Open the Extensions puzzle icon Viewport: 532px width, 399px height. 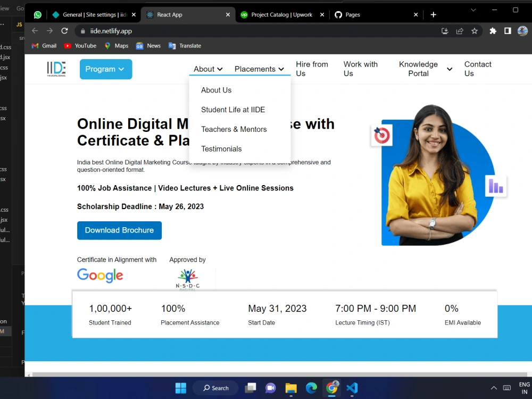tap(493, 31)
